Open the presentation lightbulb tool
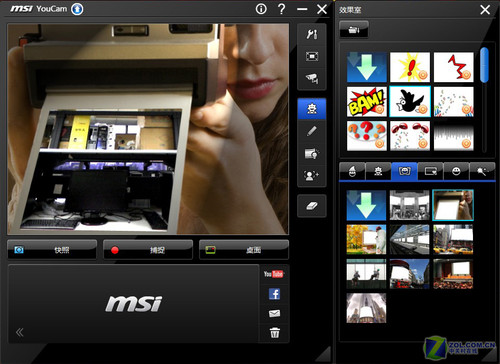Image resolution: width=500 pixels, height=364 pixels. [x=312, y=153]
